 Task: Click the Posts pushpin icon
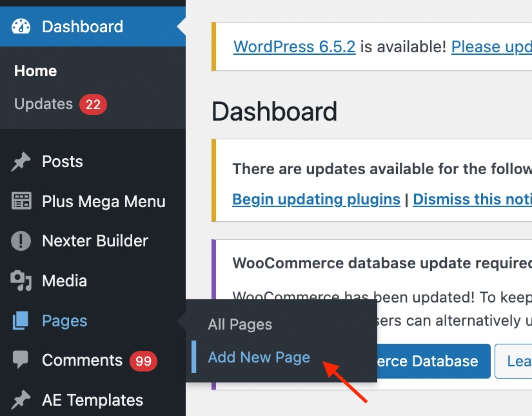21,162
